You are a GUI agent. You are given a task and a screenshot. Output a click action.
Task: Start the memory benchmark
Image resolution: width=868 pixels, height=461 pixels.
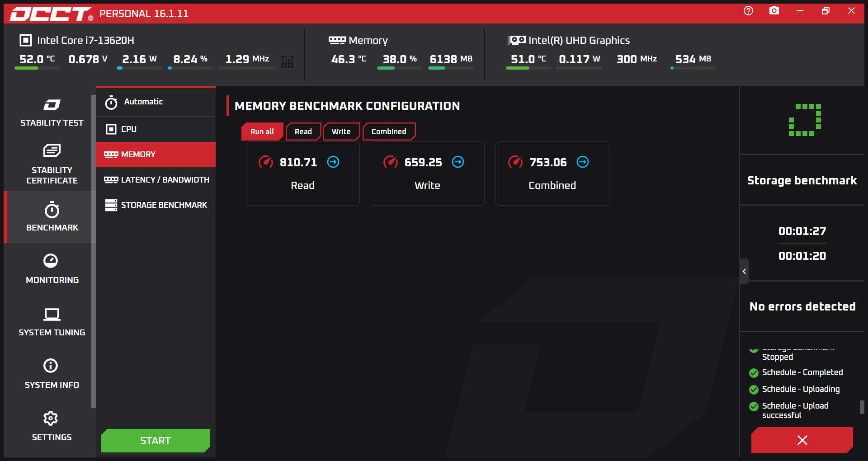156,441
